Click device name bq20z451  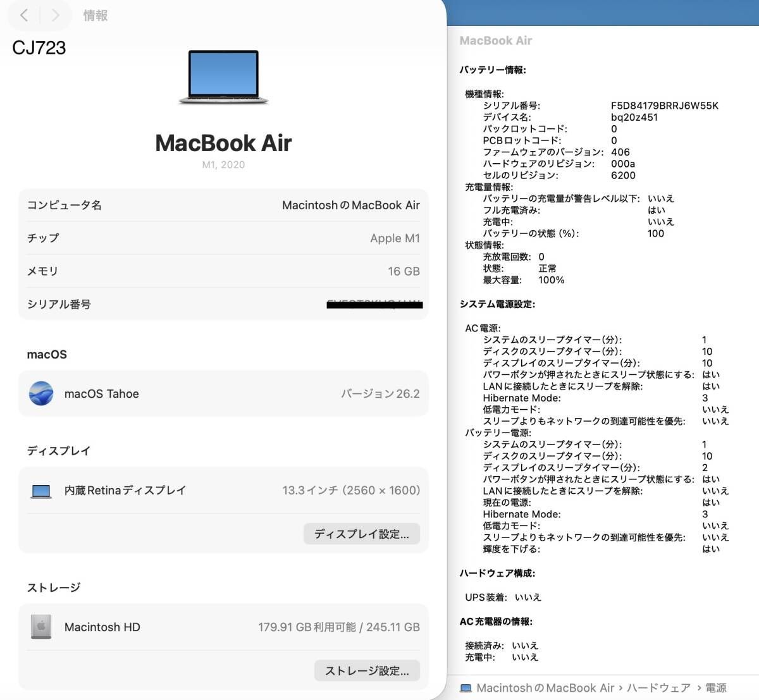pos(634,117)
